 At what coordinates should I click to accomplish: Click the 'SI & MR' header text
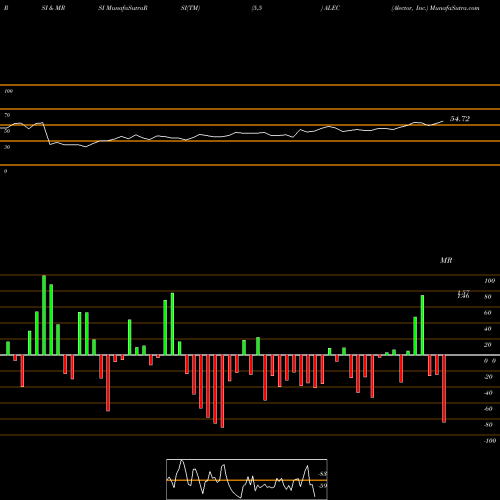pos(53,8)
